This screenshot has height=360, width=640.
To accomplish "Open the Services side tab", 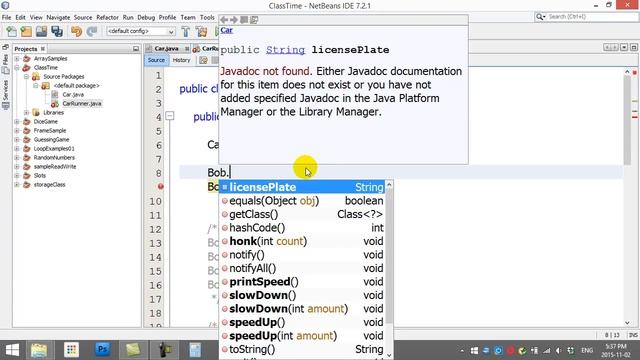I will [5, 95].
